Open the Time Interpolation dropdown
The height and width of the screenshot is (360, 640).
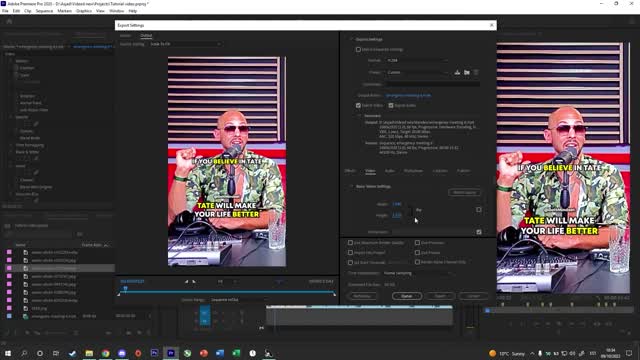pos(418,273)
